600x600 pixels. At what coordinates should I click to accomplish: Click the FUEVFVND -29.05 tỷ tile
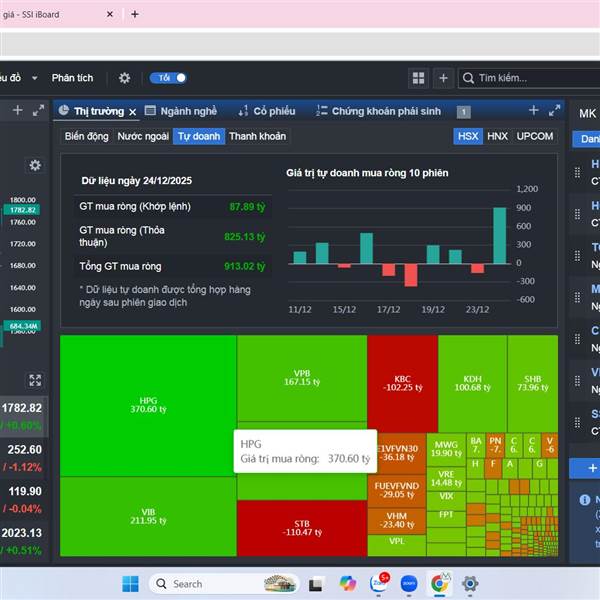click(x=397, y=490)
